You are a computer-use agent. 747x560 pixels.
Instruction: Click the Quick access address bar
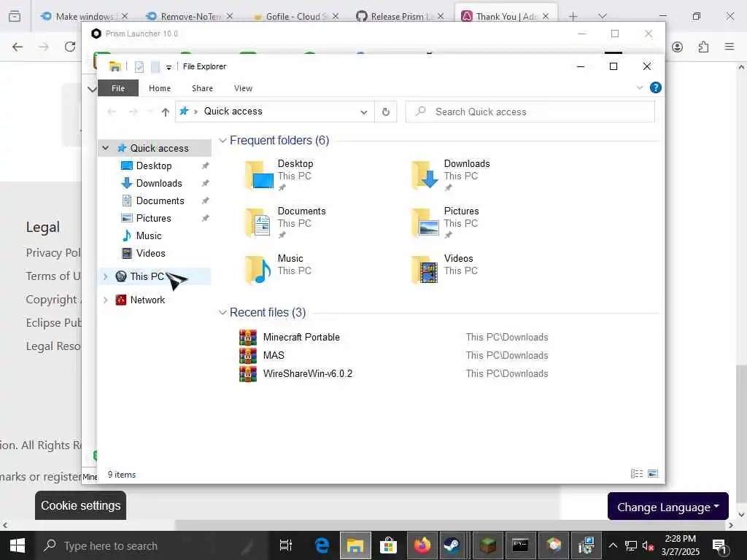(x=274, y=112)
